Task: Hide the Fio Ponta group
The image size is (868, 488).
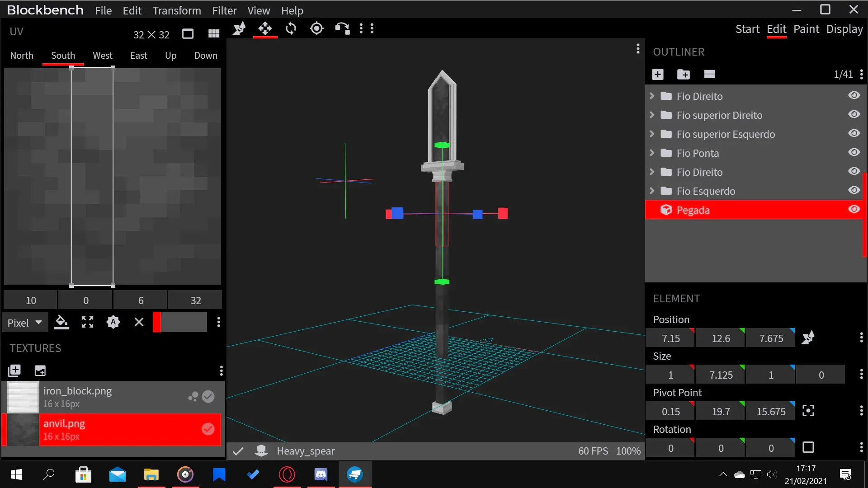Action: click(x=854, y=152)
